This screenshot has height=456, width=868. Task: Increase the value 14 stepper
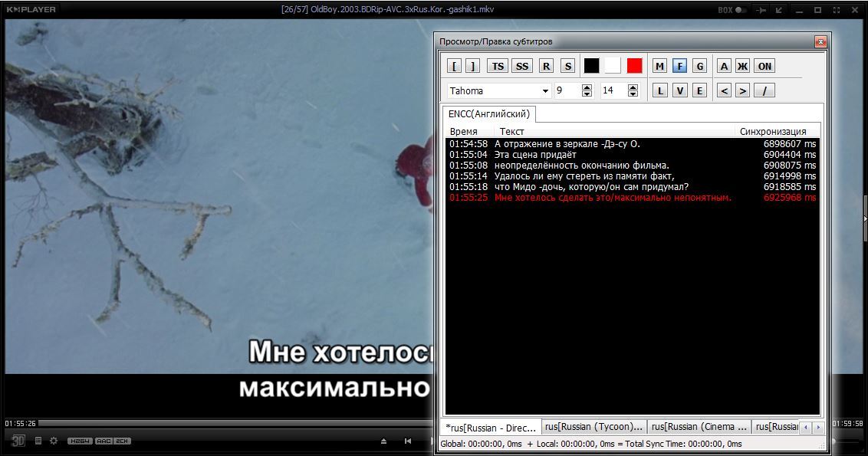coord(633,87)
